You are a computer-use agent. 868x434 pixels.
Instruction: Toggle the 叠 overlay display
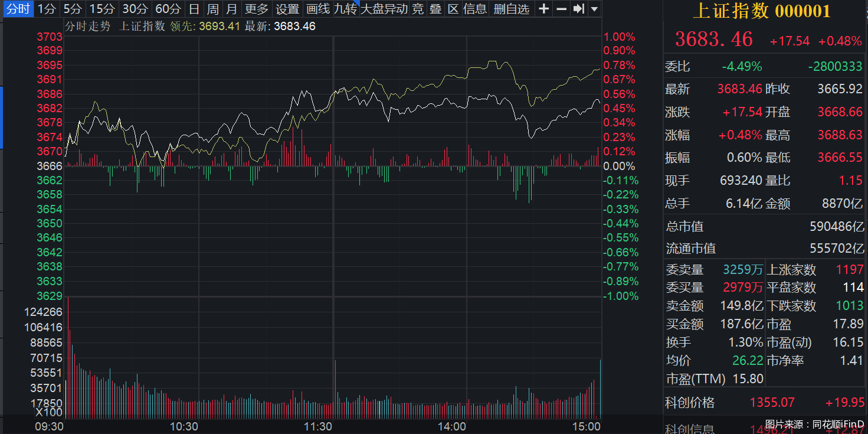(x=435, y=9)
